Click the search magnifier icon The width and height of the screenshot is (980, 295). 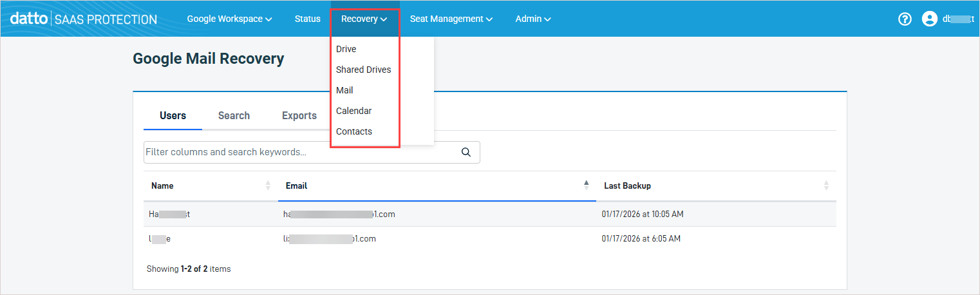(x=466, y=153)
